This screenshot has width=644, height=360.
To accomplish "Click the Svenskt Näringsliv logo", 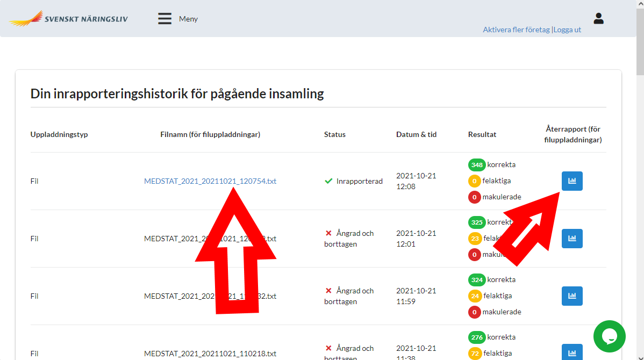I will [x=68, y=19].
